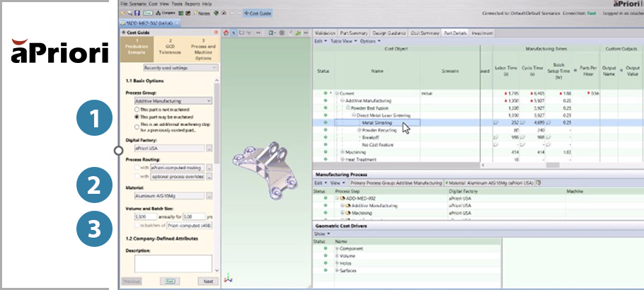Image resolution: width=644 pixels, height=290 pixels.
Task: Click Primary Process Group: Additive Manufacturing button
Action: coord(396,182)
